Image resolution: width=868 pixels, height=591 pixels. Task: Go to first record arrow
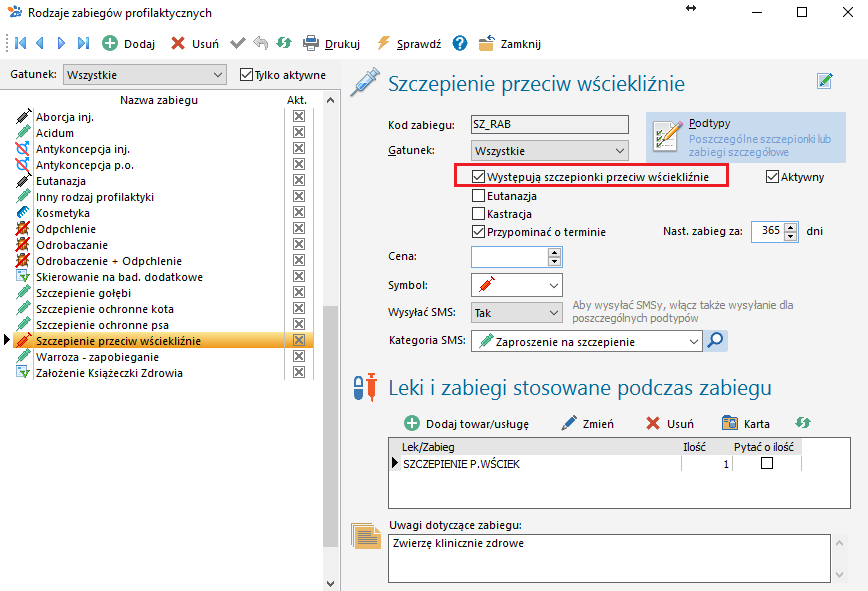click(20, 43)
